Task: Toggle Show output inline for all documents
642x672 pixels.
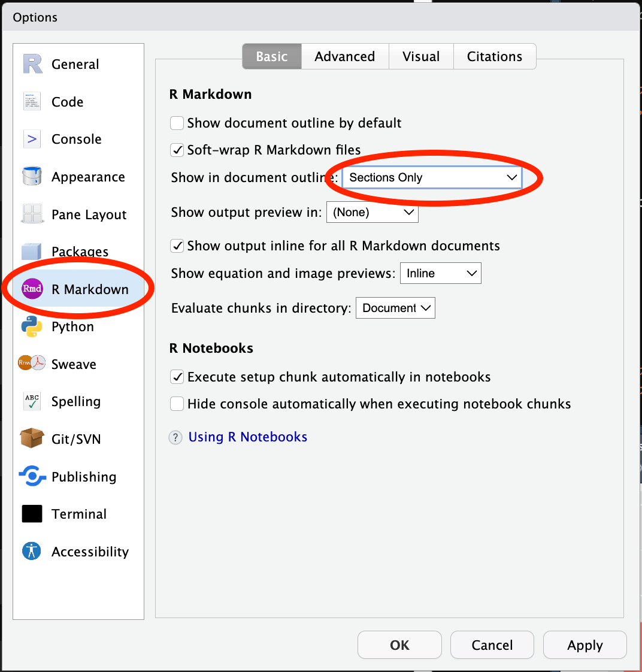Action: [177, 246]
